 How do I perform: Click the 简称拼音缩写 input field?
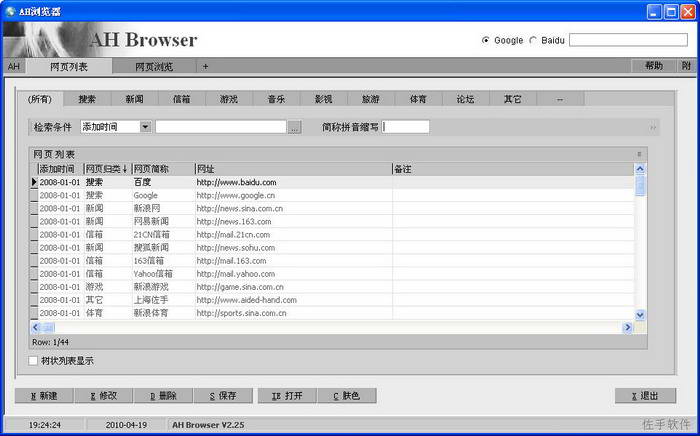tap(405, 127)
